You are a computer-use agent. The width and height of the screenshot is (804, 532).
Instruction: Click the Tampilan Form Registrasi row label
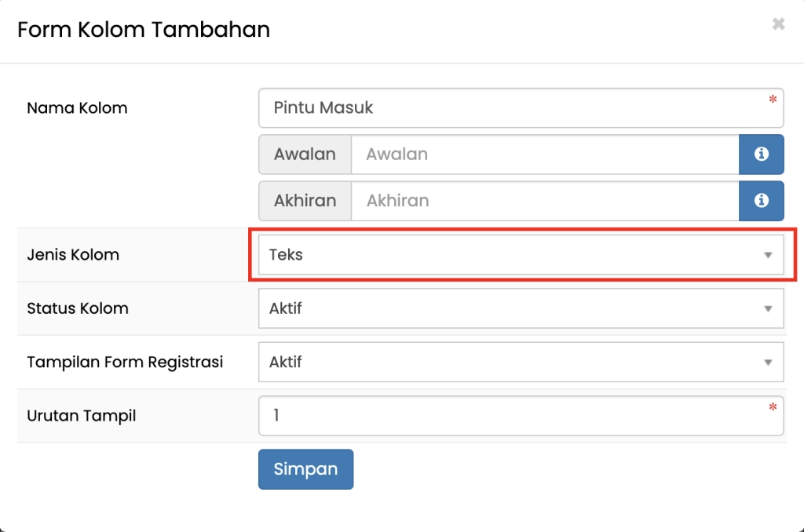point(125,362)
